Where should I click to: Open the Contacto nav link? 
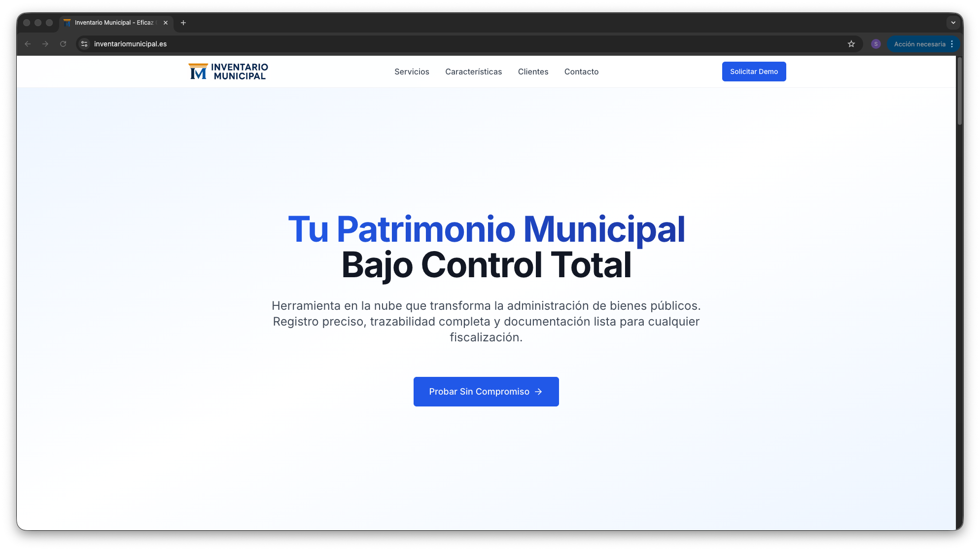click(x=581, y=72)
